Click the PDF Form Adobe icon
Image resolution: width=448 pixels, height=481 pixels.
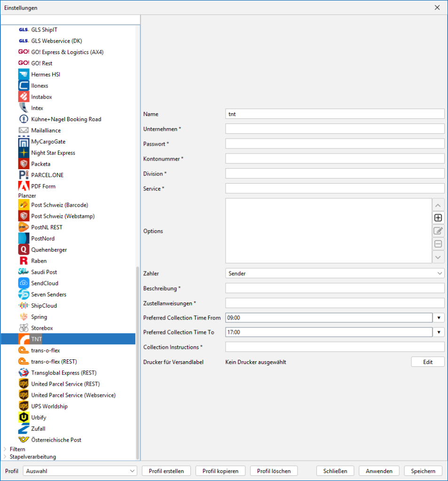pos(24,186)
